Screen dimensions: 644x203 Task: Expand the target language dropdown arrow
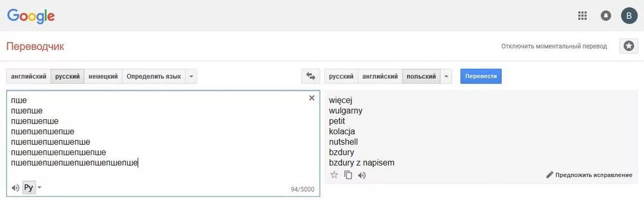pyautogui.click(x=447, y=76)
